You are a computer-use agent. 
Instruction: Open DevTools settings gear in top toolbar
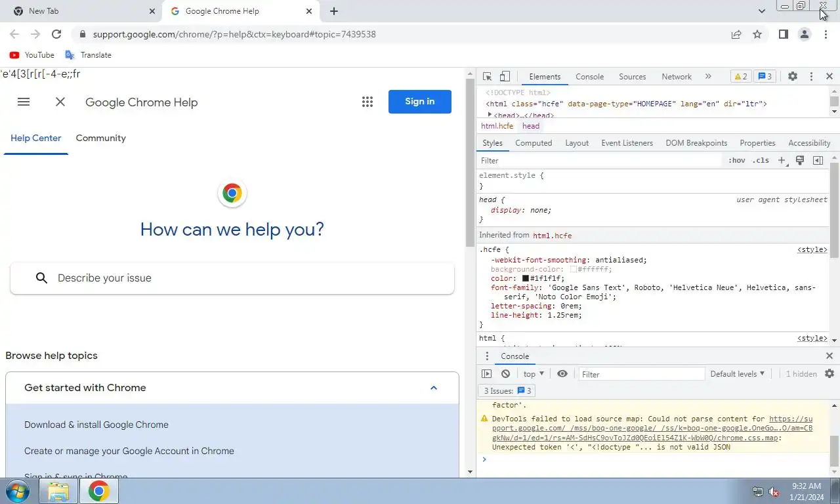(793, 77)
